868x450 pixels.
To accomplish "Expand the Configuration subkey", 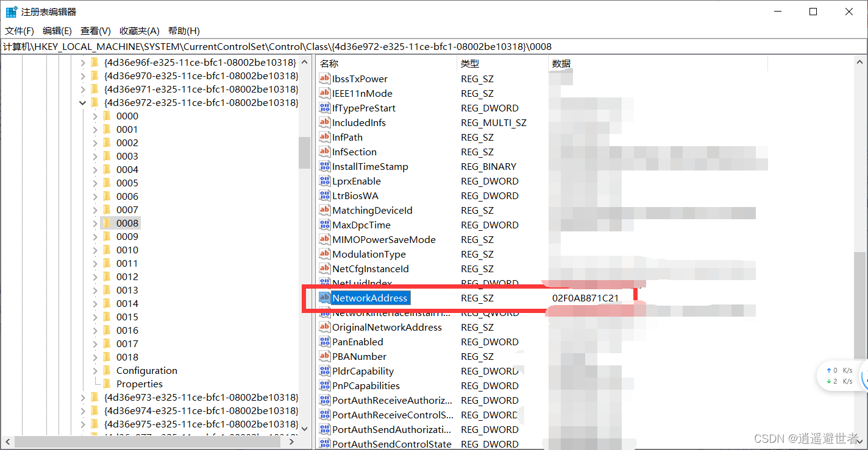I will pyautogui.click(x=95, y=370).
